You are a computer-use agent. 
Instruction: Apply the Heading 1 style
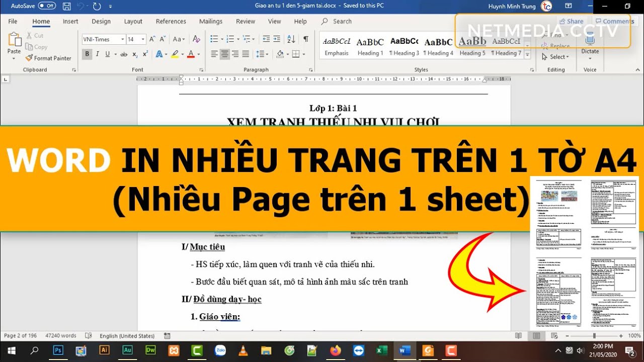coord(370,46)
